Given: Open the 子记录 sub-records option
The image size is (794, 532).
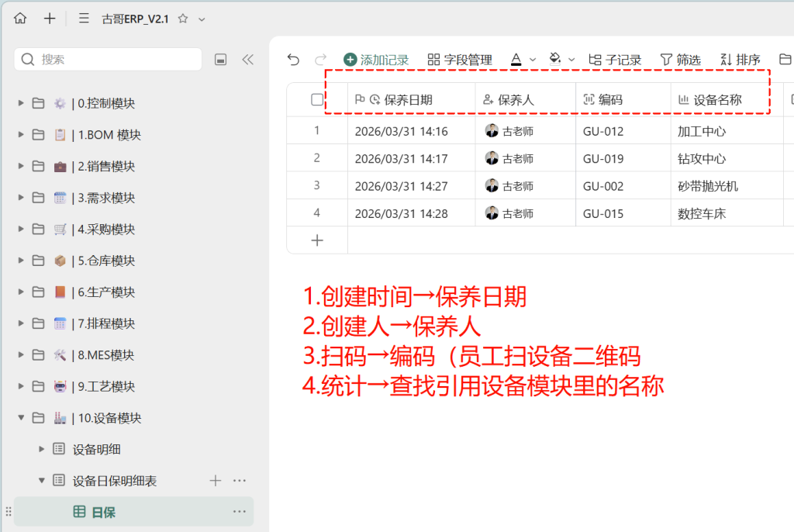Looking at the screenshot, I should [x=615, y=60].
